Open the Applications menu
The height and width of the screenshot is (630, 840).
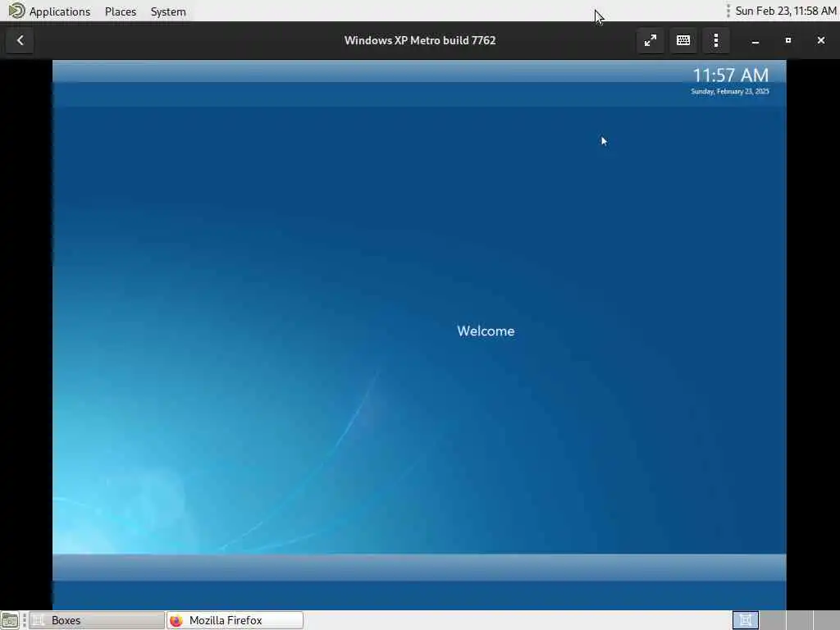(59, 11)
